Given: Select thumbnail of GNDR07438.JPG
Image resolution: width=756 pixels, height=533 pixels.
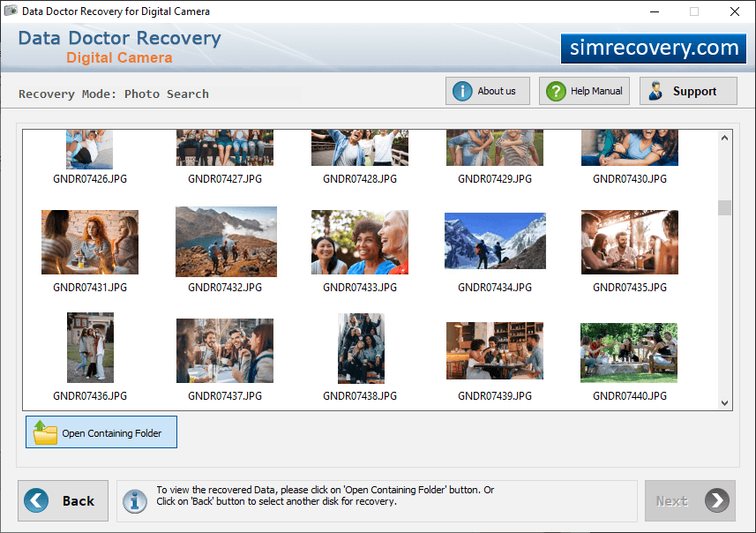Looking at the screenshot, I should click(x=361, y=349).
